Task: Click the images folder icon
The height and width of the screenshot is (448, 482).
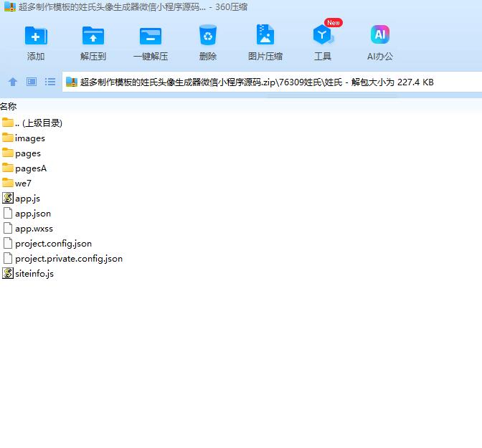Action: coord(8,138)
